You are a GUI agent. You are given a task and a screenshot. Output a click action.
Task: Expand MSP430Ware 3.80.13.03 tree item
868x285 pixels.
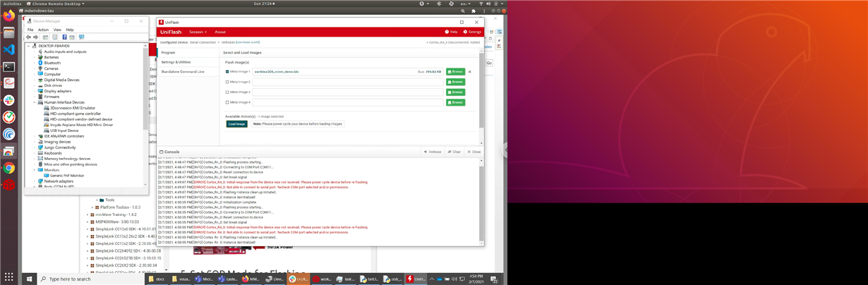click(x=88, y=222)
